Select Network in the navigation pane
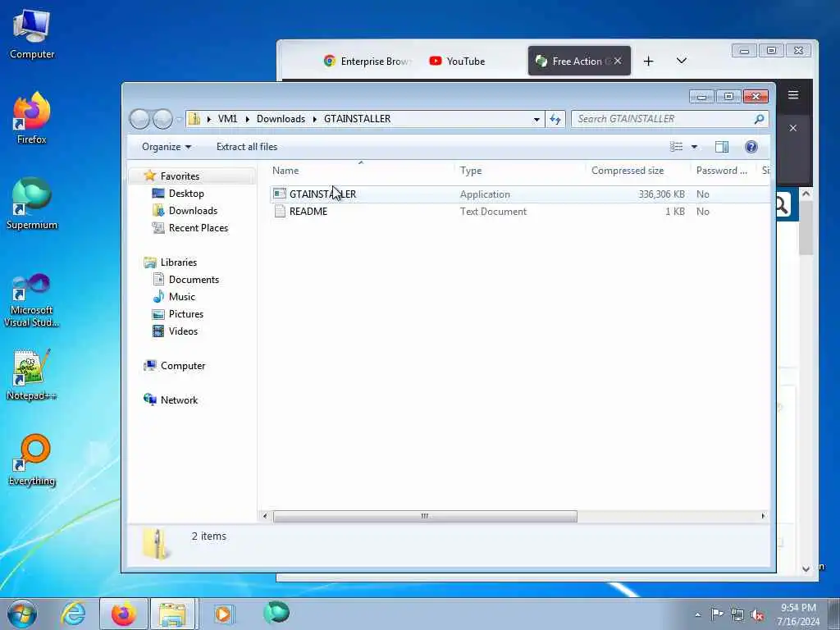This screenshot has width=840, height=630. coord(179,399)
